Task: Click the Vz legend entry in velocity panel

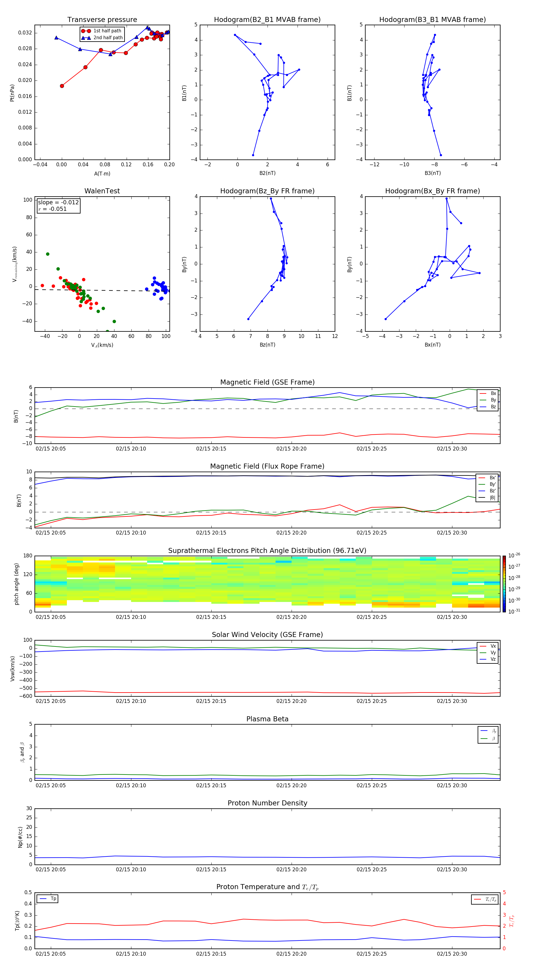Action: pyautogui.click(x=488, y=659)
